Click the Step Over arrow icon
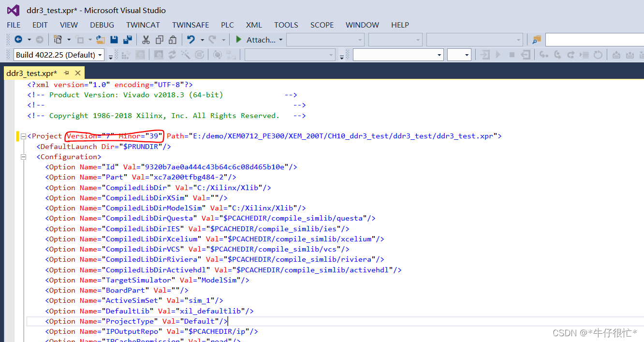The width and height of the screenshot is (644, 342). point(557,55)
